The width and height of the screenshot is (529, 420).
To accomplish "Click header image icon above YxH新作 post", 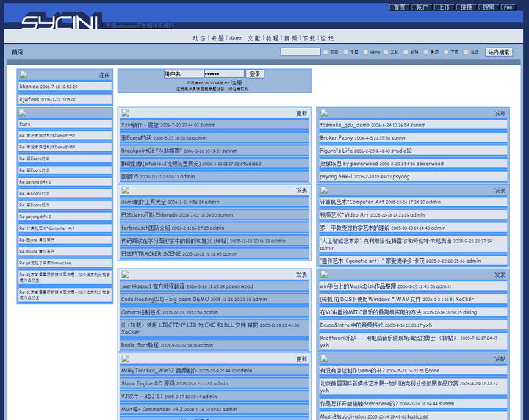I will 125,113.
